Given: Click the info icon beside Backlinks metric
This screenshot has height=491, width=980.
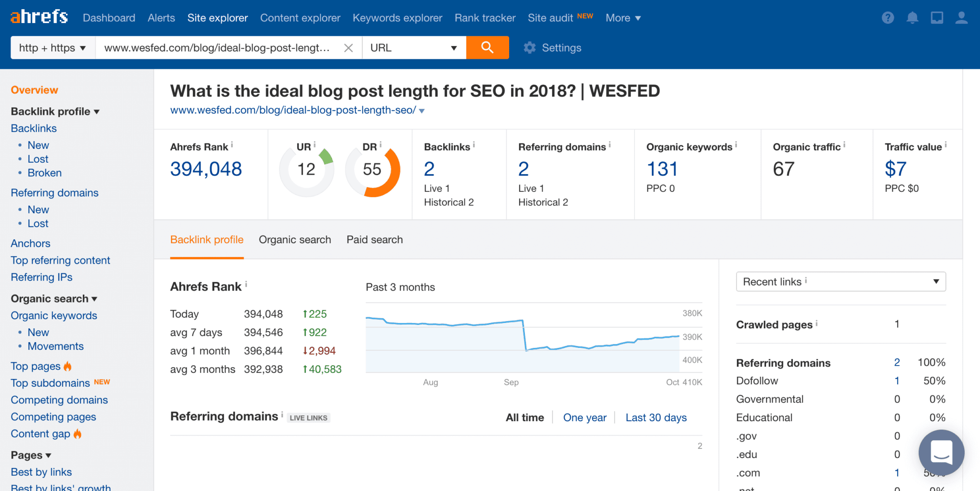Looking at the screenshot, I should click(474, 145).
